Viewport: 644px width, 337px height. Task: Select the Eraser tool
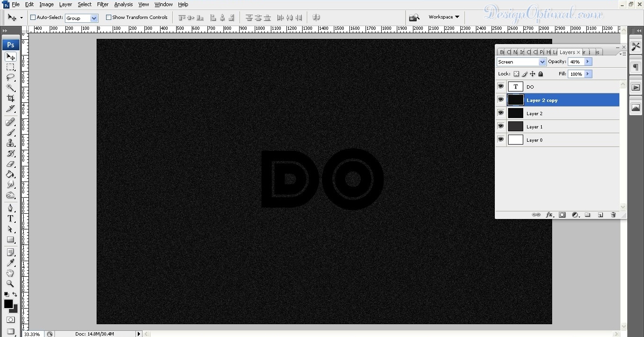click(10, 164)
